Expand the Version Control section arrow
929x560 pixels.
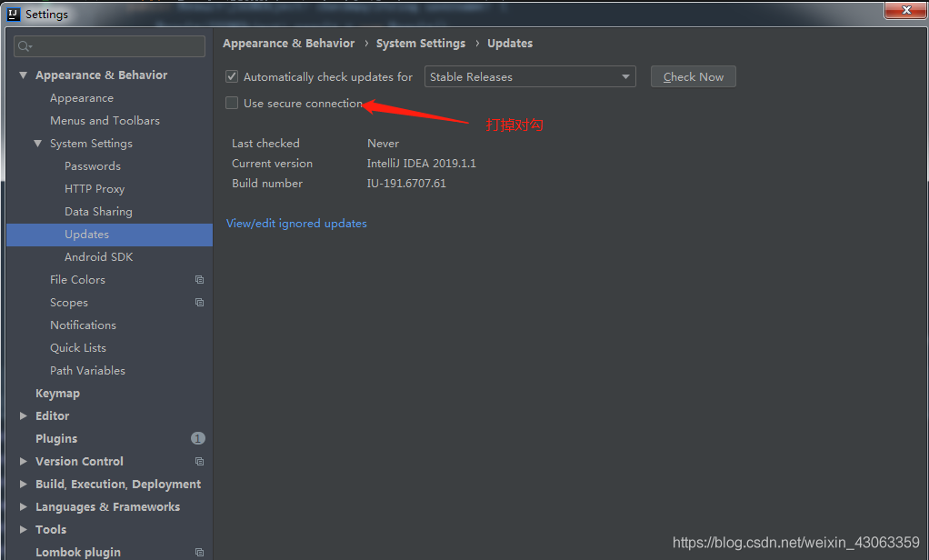click(x=23, y=461)
